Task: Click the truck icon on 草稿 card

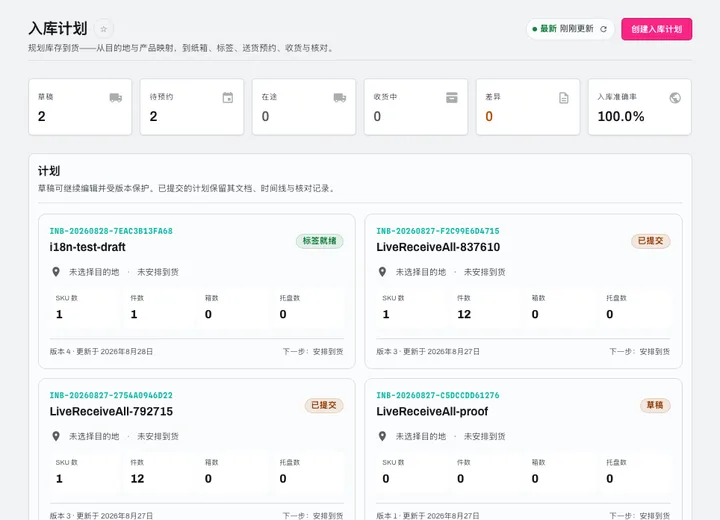Action: (116, 97)
